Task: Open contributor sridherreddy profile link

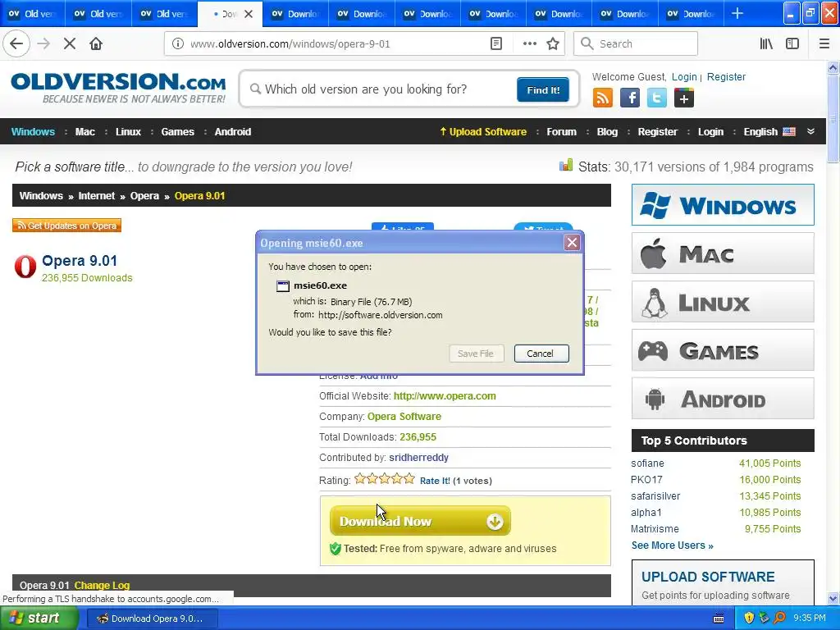Action: pyautogui.click(x=419, y=458)
